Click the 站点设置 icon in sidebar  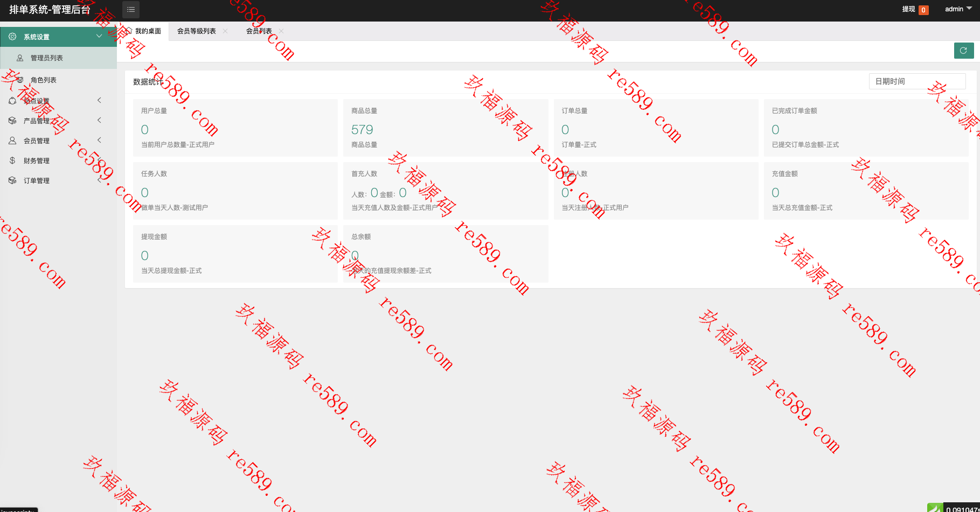click(x=12, y=101)
